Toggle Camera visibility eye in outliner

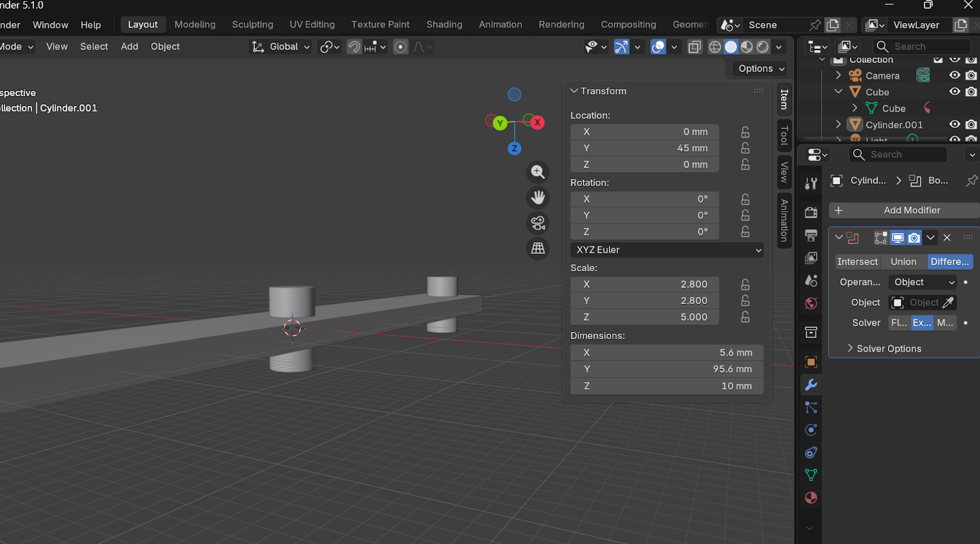click(955, 75)
